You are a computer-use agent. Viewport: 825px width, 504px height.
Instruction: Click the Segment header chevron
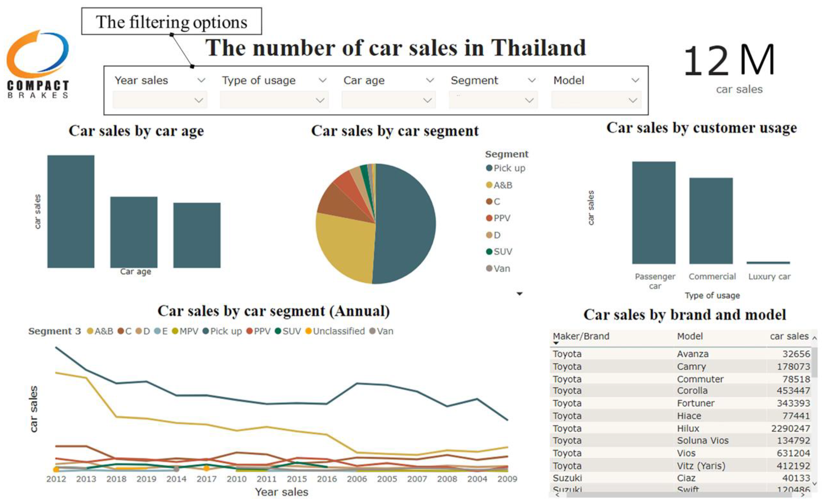(532, 80)
